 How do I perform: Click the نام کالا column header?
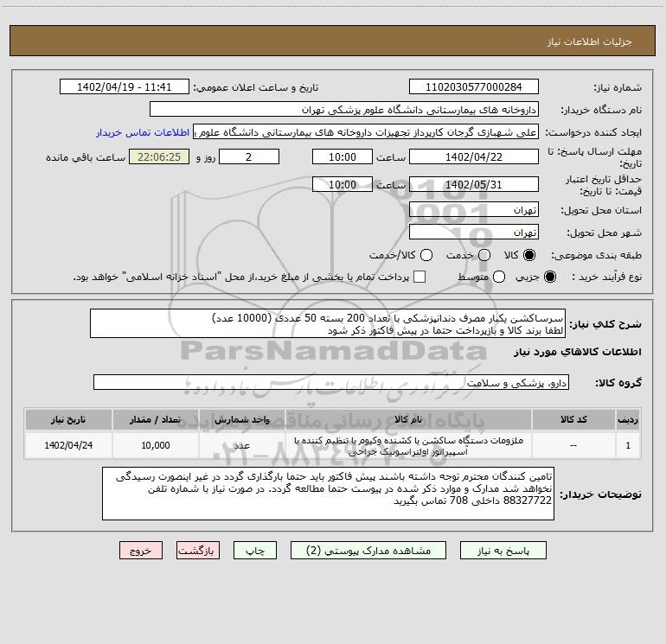408,419
